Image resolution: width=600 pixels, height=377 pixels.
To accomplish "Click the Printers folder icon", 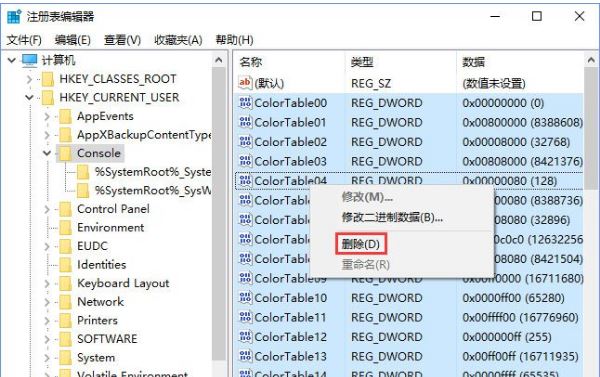I will 65,320.
